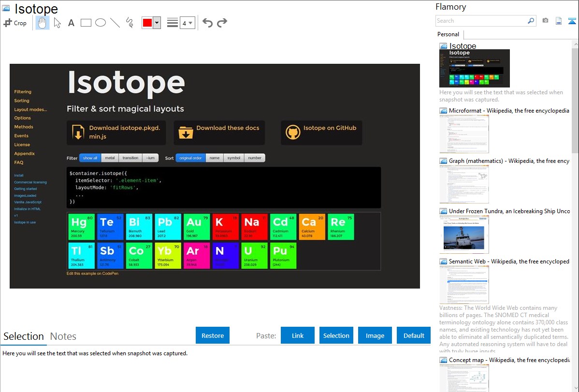This screenshot has width=579, height=392.
Task: Click the Isotope on GitHub link text
Action: (x=330, y=128)
